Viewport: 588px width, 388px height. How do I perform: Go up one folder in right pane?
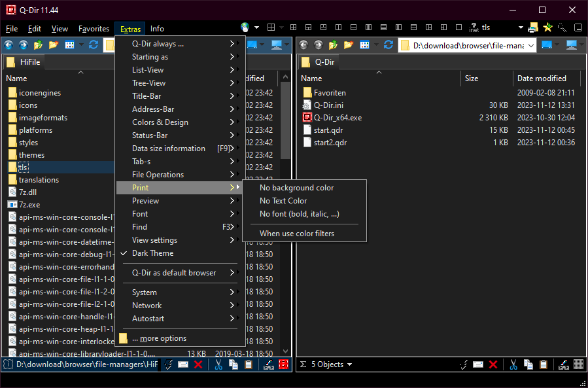[334, 45]
